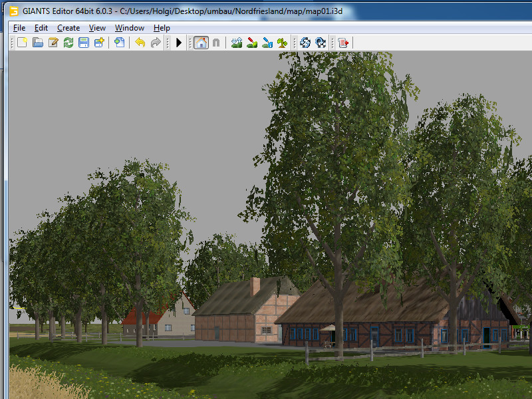Screen dimensions: 532x399
Task: Open the Create menu
Action: click(68, 28)
